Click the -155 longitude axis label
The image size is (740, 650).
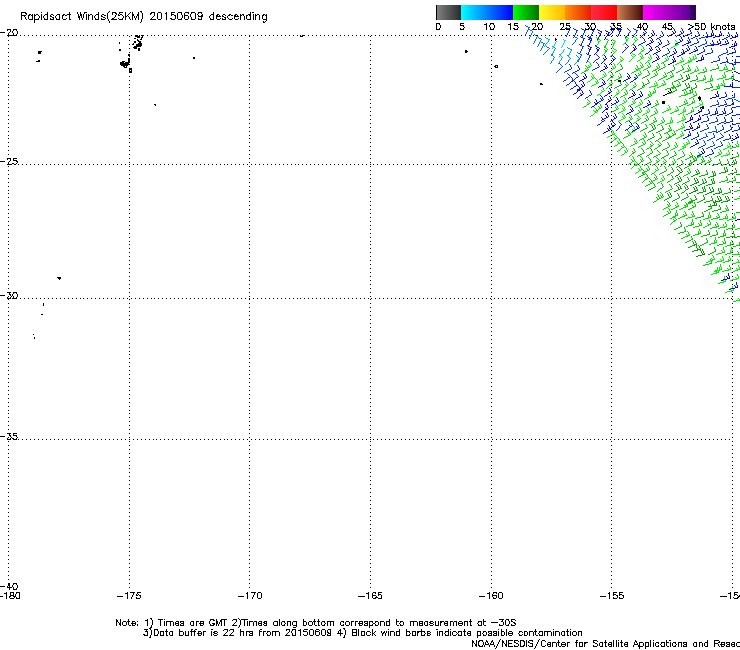click(612, 596)
